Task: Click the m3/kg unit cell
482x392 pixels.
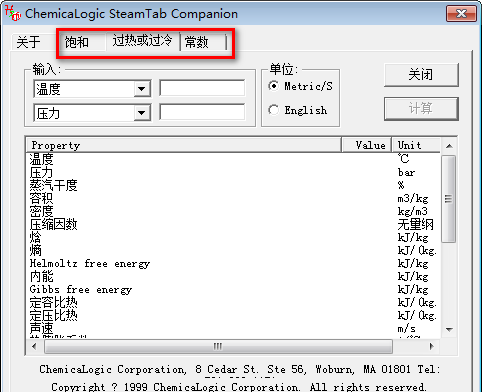Action: coord(413,199)
